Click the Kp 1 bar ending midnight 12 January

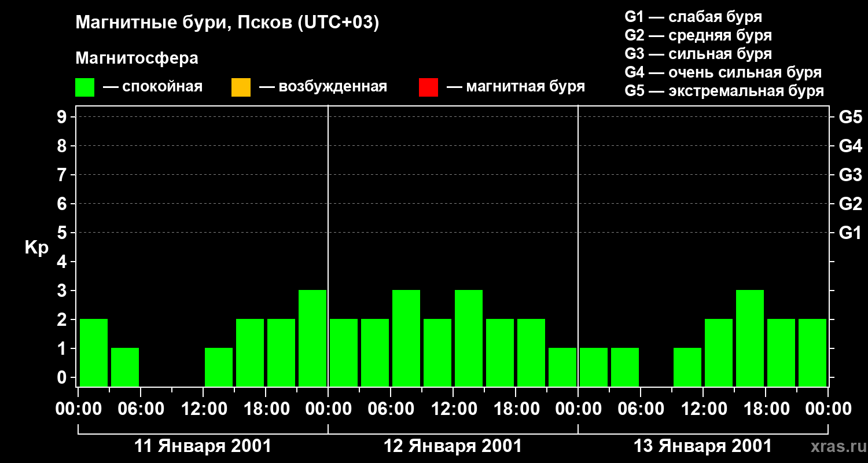[562, 367]
